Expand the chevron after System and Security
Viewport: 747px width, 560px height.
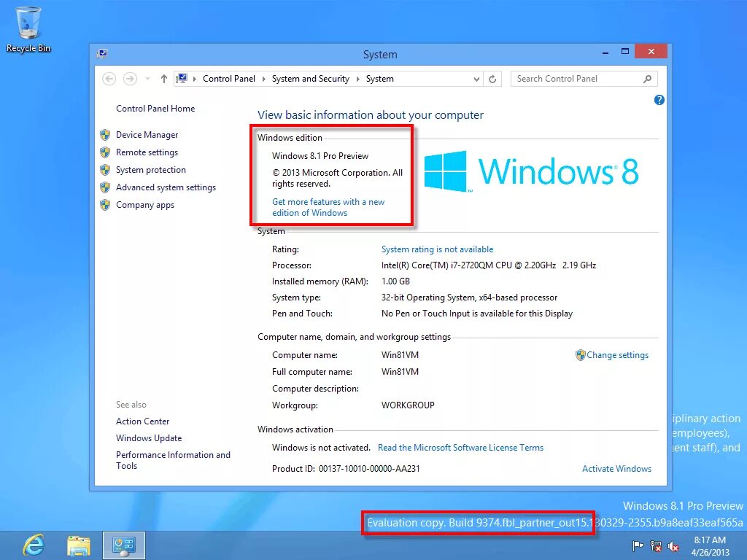coord(357,79)
